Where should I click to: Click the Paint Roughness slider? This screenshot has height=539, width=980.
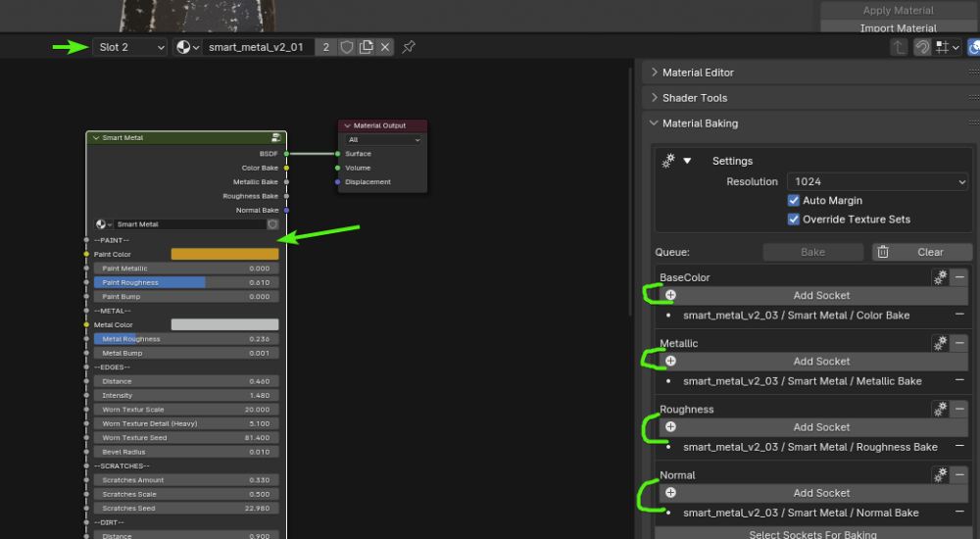186,282
